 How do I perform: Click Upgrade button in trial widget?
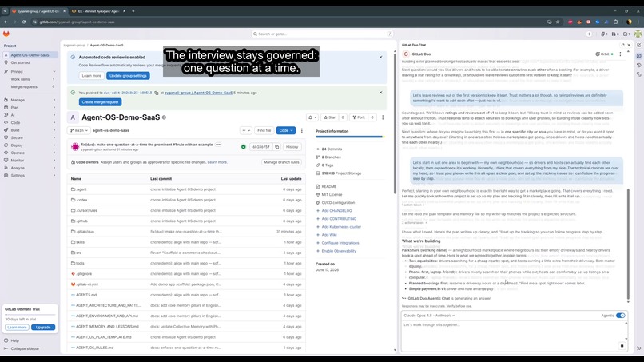(43, 328)
